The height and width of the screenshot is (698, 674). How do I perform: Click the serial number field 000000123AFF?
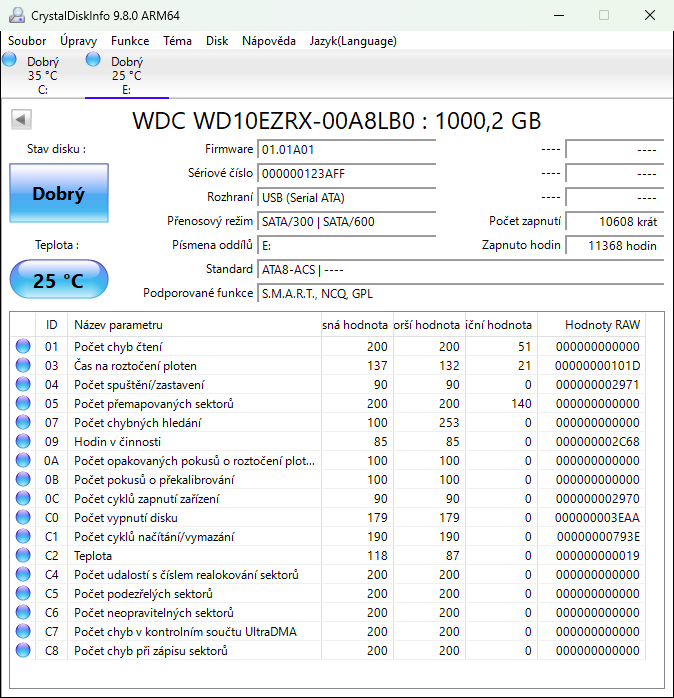point(346,174)
